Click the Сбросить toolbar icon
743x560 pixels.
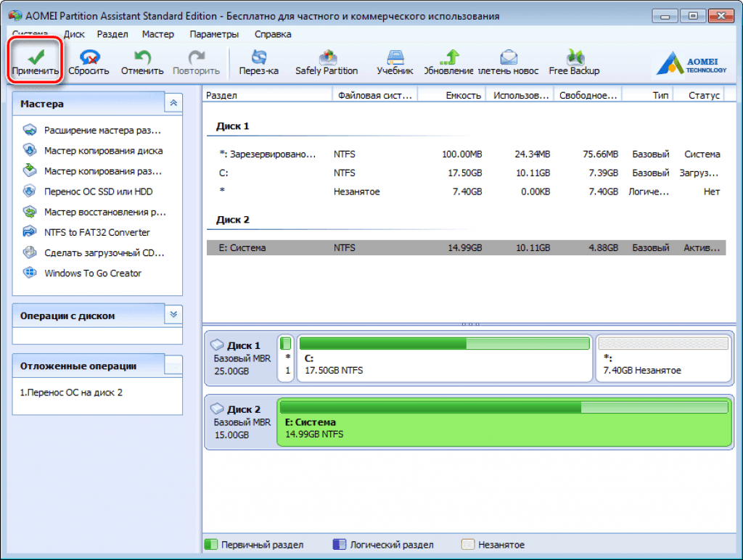click(x=89, y=57)
